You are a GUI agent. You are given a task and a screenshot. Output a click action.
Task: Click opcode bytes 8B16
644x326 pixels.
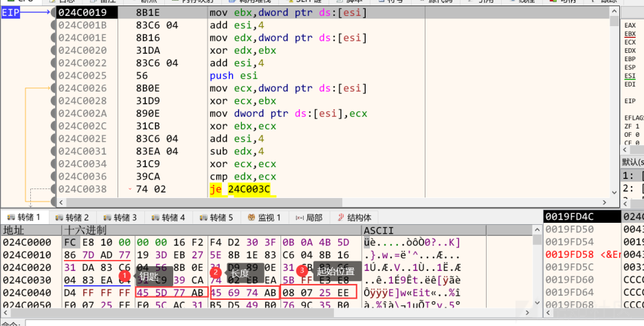coord(148,38)
